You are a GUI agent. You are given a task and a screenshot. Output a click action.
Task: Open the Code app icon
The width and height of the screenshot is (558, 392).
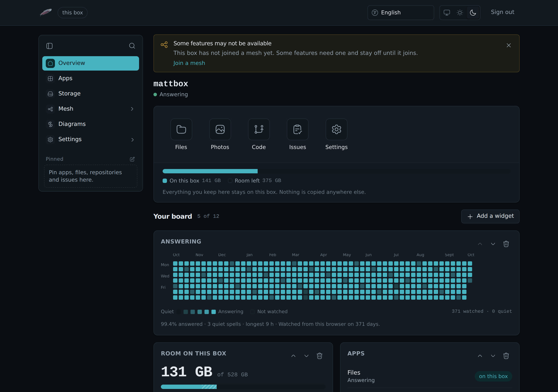click(259, 129)
